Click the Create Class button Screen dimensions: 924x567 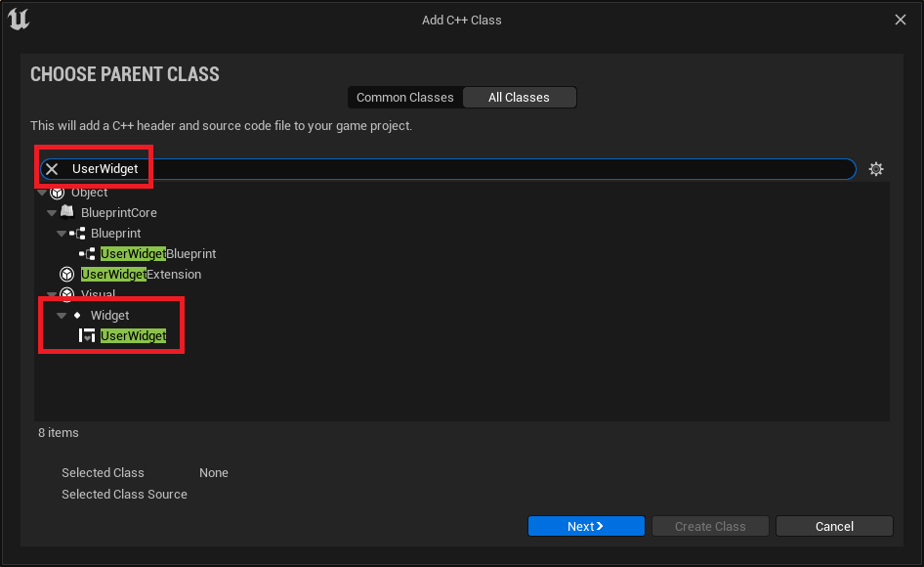pyautogui.click(x=710, y=526)
